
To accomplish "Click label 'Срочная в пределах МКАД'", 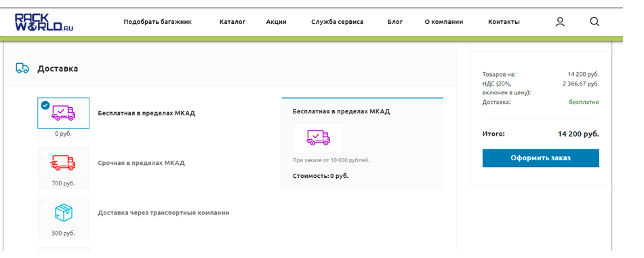I will (x=141, y=163).
